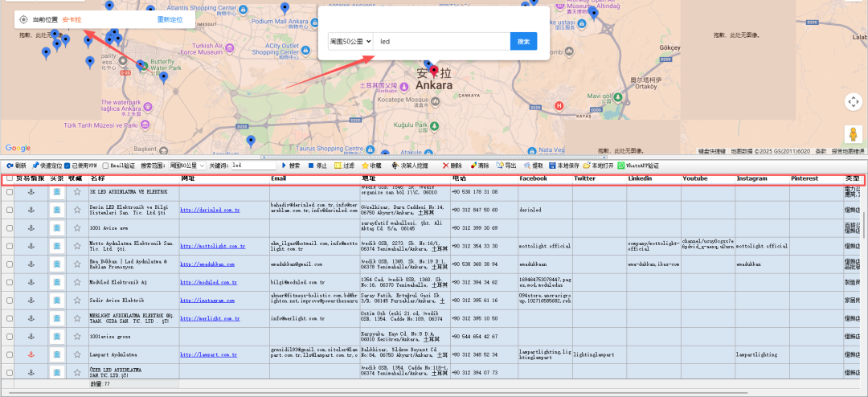Image resolution: width=868 pixels, height=397 pixels.
Task: Uncheck the 已使用VPN checkbox
Action: click(67, 166)
